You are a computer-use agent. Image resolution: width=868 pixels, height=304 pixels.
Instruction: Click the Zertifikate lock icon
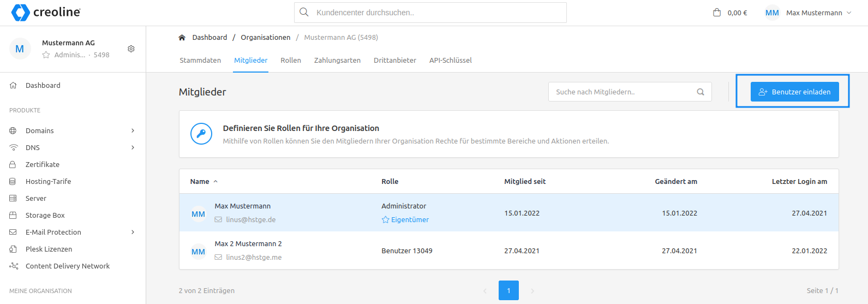click(13, 164)
